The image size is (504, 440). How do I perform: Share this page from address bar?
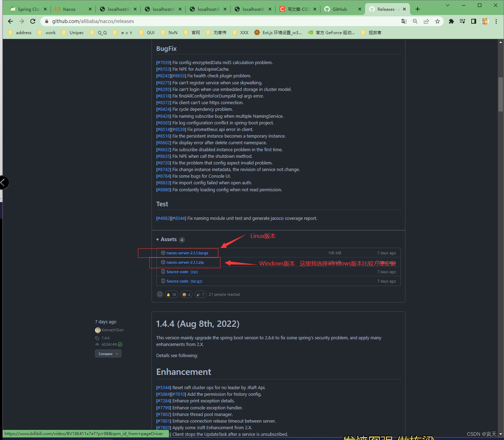pyautogui.click(x=426, y=21)
